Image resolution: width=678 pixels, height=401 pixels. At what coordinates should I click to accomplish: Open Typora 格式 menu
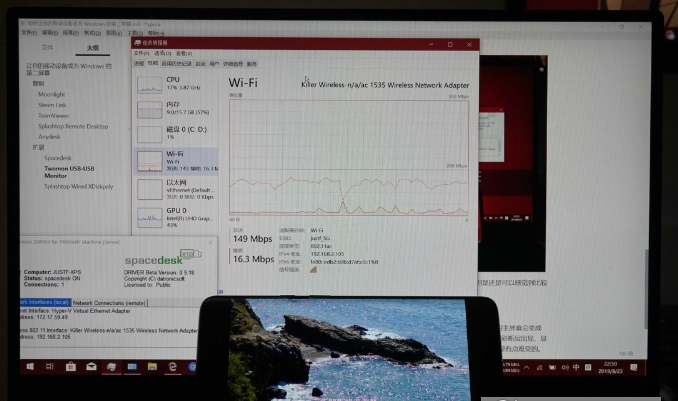(92, 33)
